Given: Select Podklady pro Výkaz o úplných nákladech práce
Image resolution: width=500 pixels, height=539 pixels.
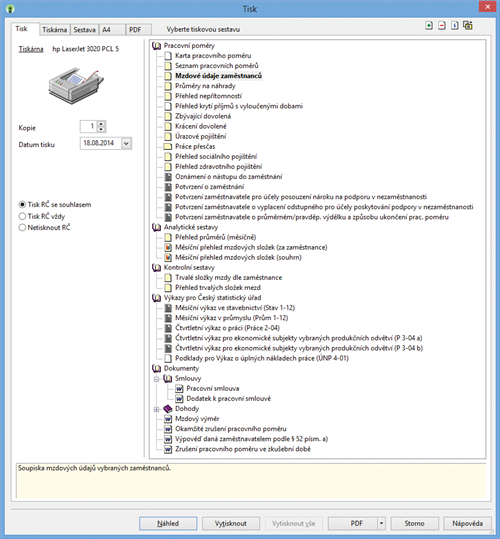Looking at the screenshot, I should 262,358.
